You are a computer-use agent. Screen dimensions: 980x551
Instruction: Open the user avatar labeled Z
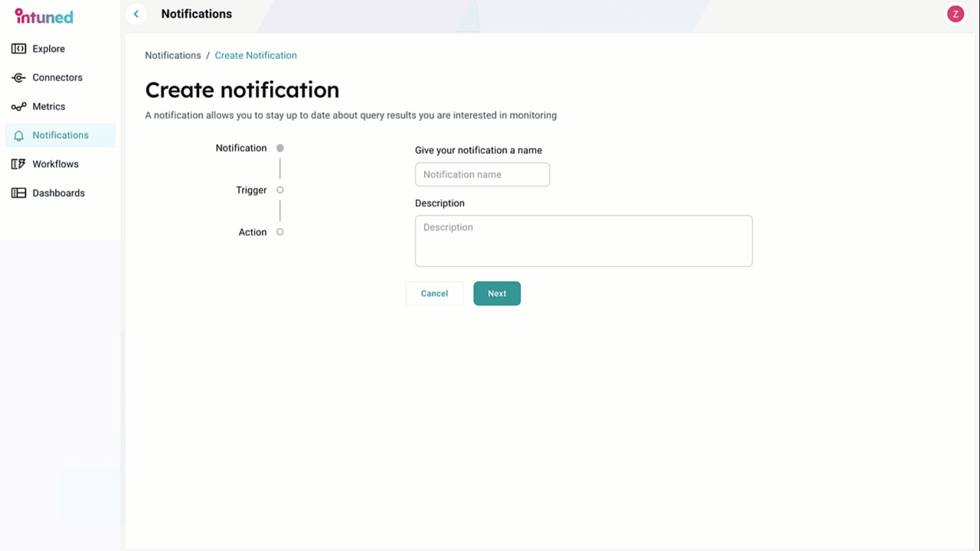point(955,14)
